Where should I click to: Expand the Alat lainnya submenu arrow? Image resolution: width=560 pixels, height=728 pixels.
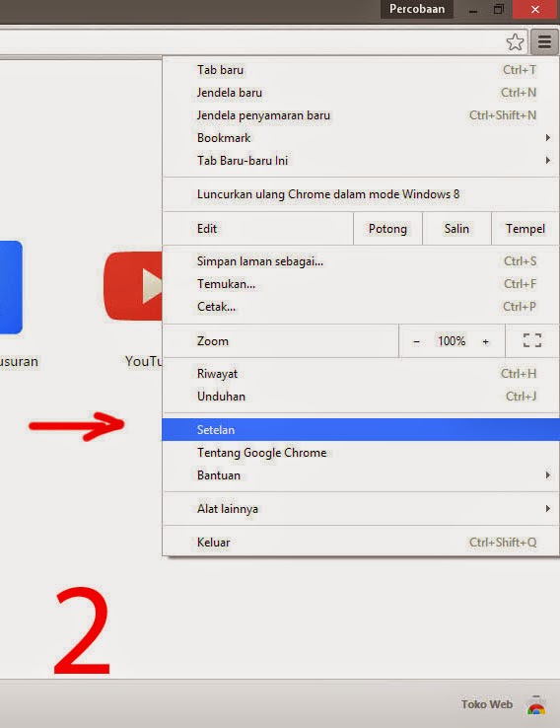[x=548, y=509]
